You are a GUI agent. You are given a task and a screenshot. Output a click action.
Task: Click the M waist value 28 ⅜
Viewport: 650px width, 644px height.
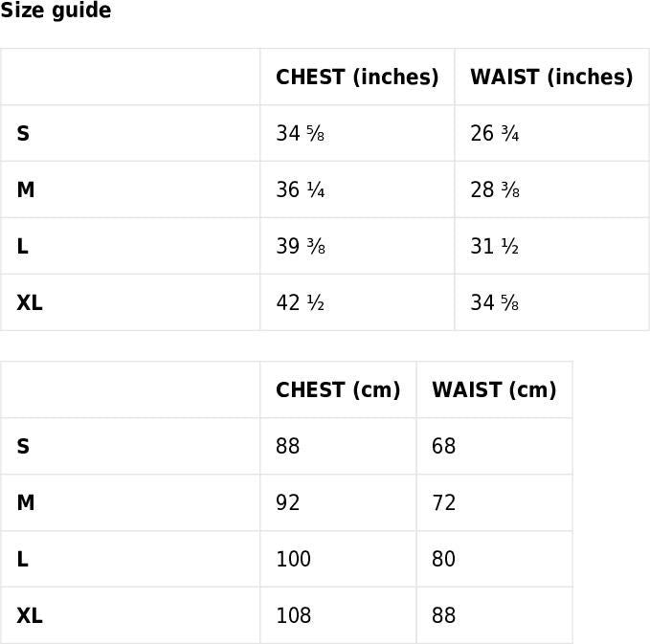[495, 189]
